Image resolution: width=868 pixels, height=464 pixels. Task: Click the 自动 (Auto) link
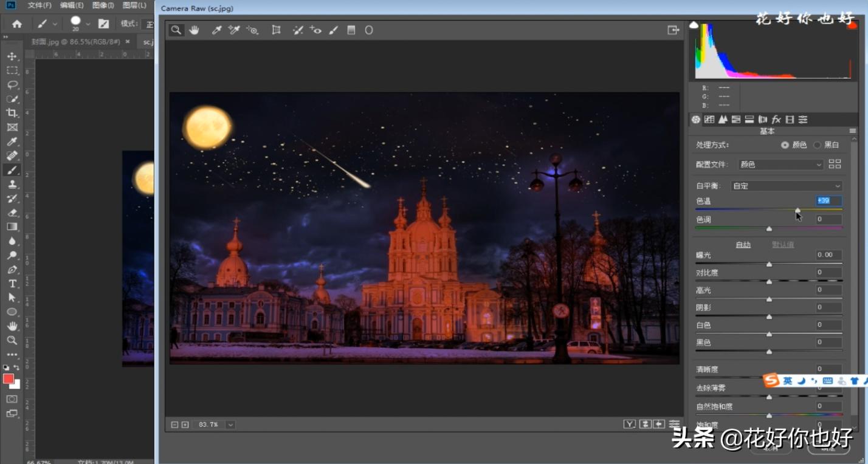(743, 245)
